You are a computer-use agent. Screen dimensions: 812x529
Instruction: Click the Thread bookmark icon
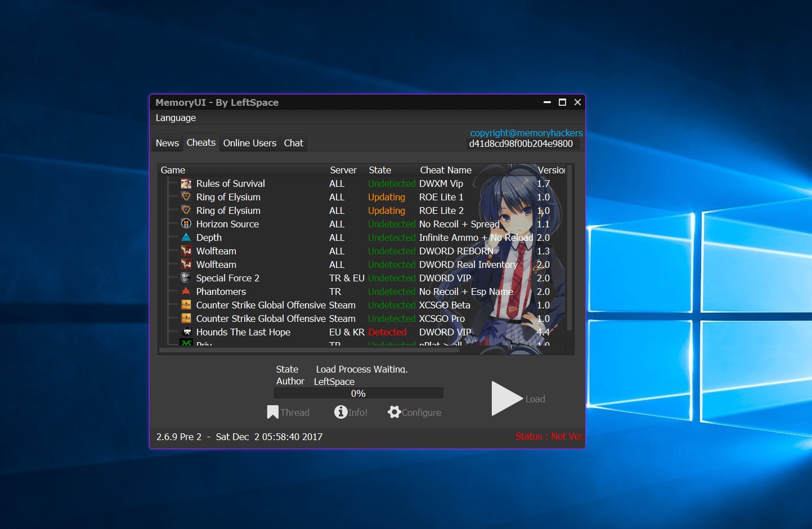[x=272, y=413]
